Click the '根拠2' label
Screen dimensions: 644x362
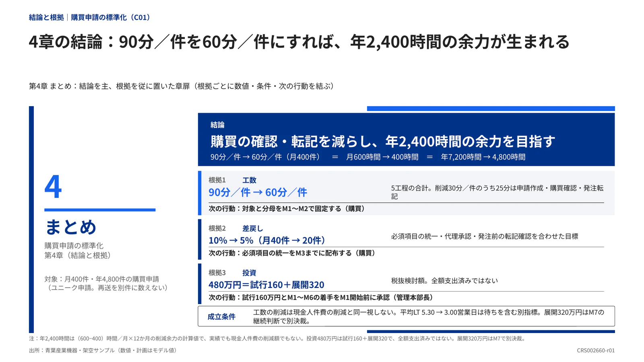pyautogui.click(x=217, y=228)
